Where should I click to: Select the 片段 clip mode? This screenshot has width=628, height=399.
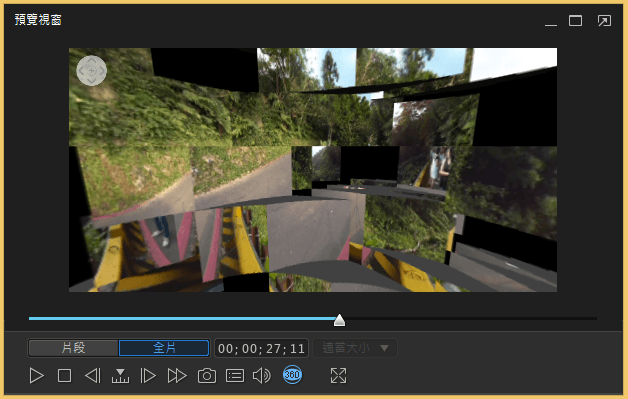pos(73,348)
